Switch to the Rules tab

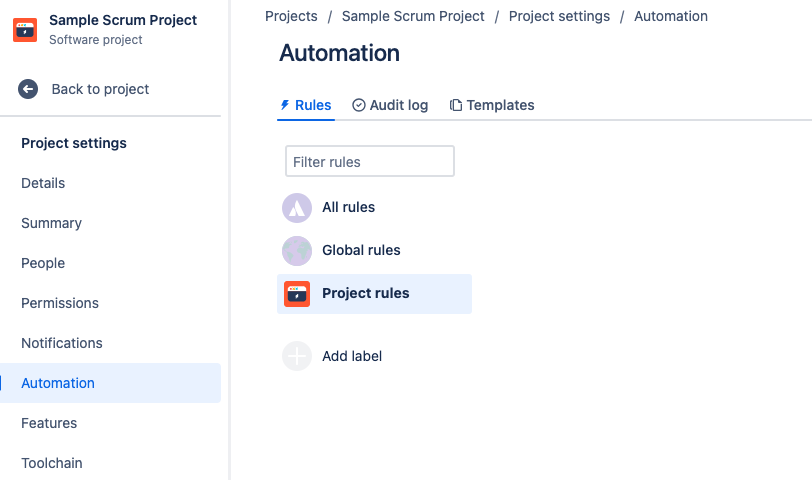(x=306, y=105)
